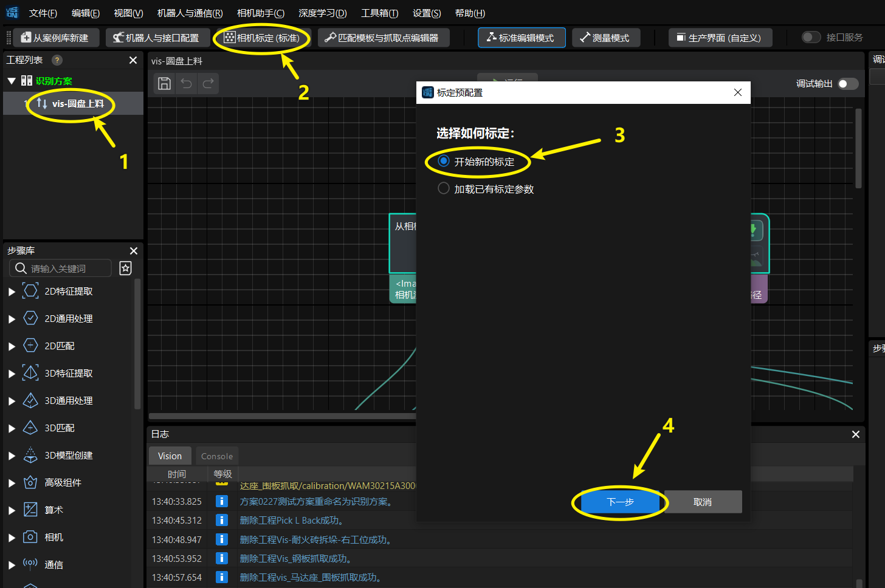Click the 3D通用处理 category icon
Viewport: 885px width, 588px height.
(x=30, y=400)
